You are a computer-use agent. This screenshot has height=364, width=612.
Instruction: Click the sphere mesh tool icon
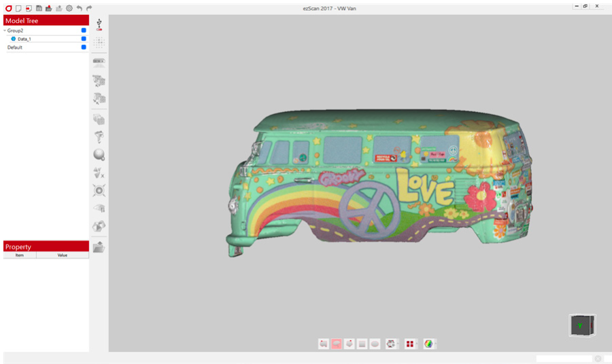[99, 155]
